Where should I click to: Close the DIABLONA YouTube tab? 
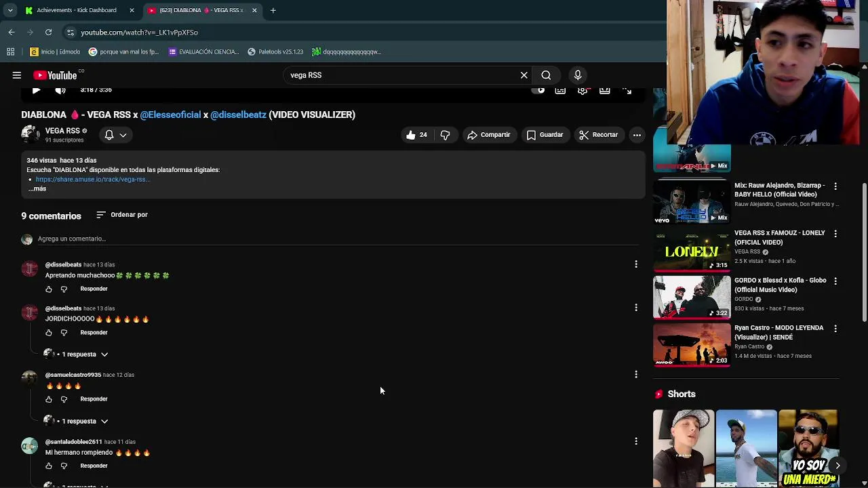click(x=254, y=10)
